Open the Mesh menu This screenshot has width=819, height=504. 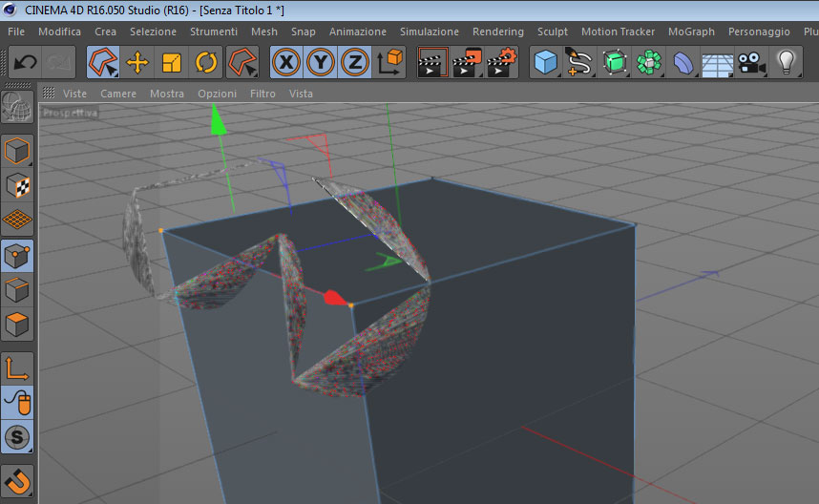click(x=264, y=31)
